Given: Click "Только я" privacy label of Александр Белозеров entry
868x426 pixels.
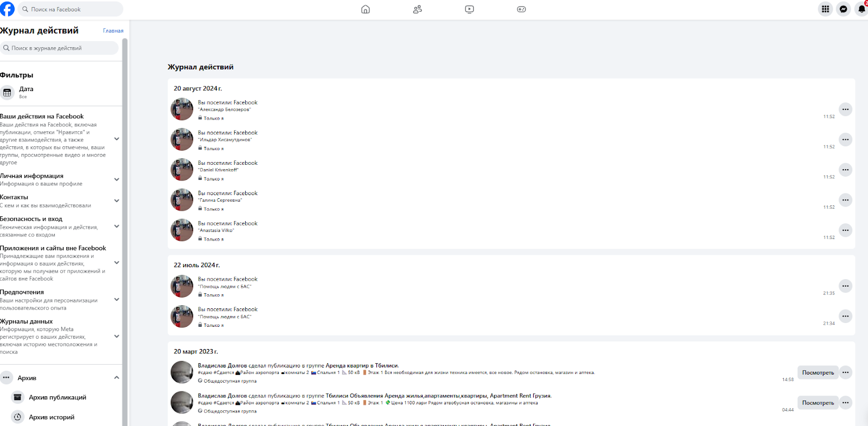Looking at the screenshot, I should [x=213, y=118].
